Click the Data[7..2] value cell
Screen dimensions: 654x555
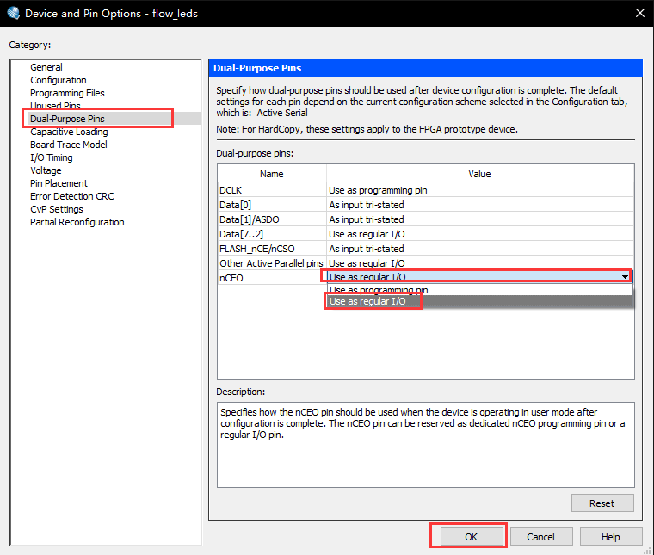(480, 234)
